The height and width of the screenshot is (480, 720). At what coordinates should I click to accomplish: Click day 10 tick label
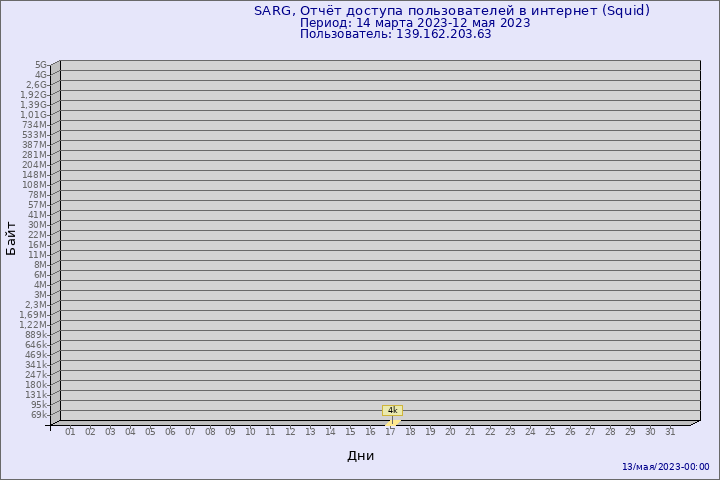pos(250,432)
